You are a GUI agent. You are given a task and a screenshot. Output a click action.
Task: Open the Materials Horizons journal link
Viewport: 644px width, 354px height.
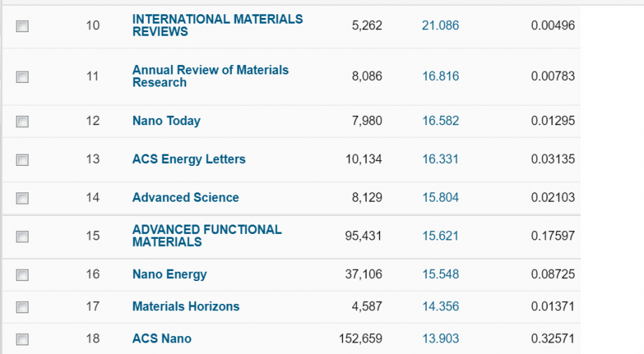[x=185, y=306]
